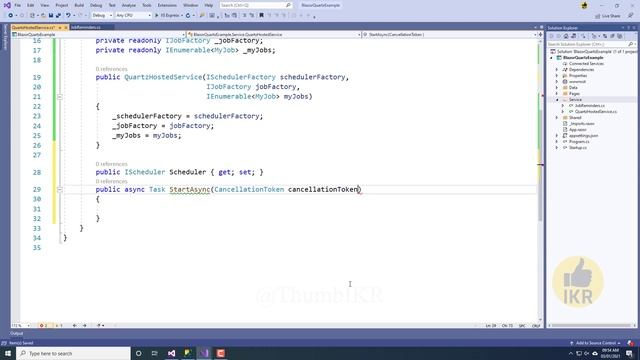
Task: Collapse the constructor code block outline toggle
Action: pos(60,97)
